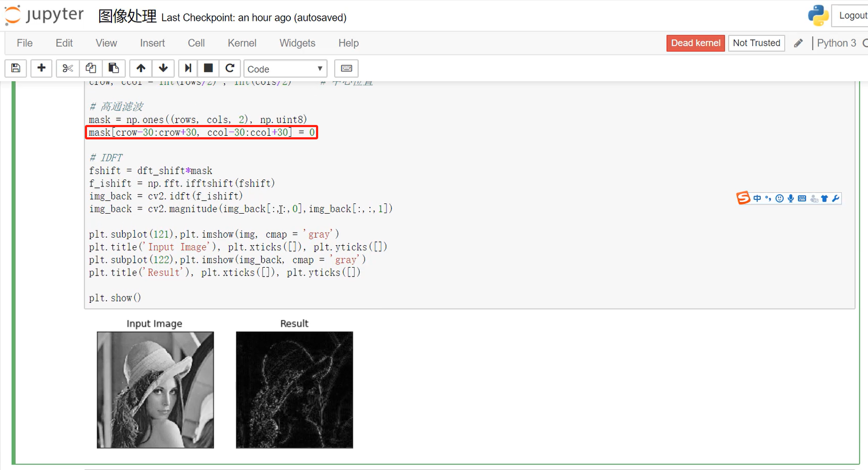The width and height of the screenshot is (868, 470).
Task: Click the code line 'plt.show()'
Action: 115,298
